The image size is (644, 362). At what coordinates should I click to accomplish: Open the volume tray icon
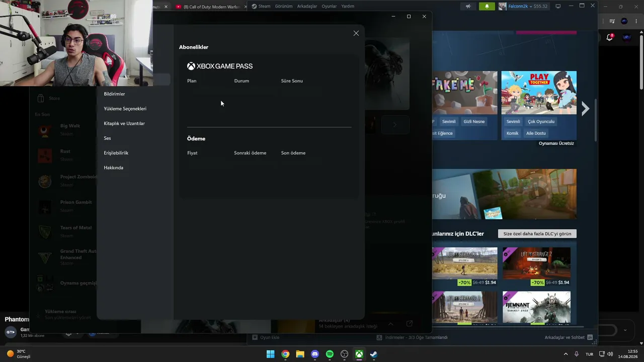pyautogui.click(x=610, y=354)
